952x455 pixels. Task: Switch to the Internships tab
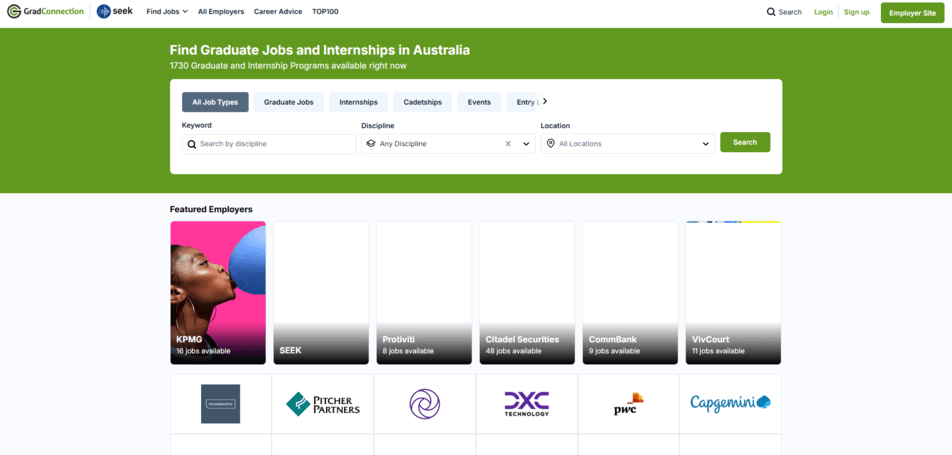[358, 102]
